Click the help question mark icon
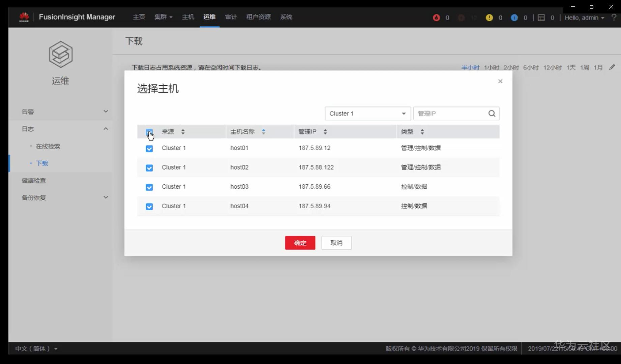The image size is (621, 364). (x=614, y=18)
